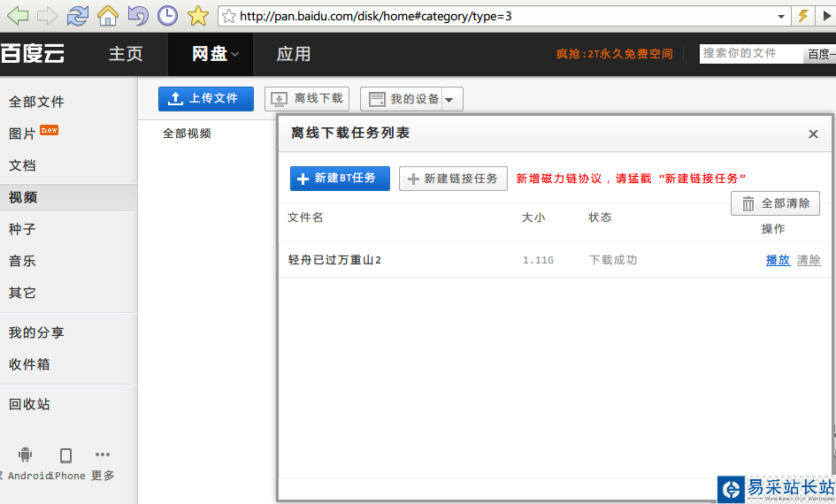Reload page with refresh icon
This screenshot has width=836, height=504.
(x=77, y=15)
